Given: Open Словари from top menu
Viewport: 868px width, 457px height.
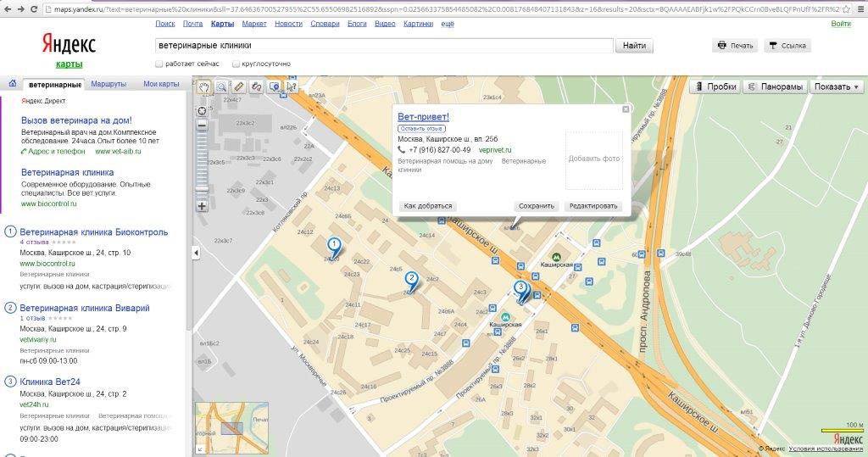Looking at the screenshot, I should tap(325, 24).
